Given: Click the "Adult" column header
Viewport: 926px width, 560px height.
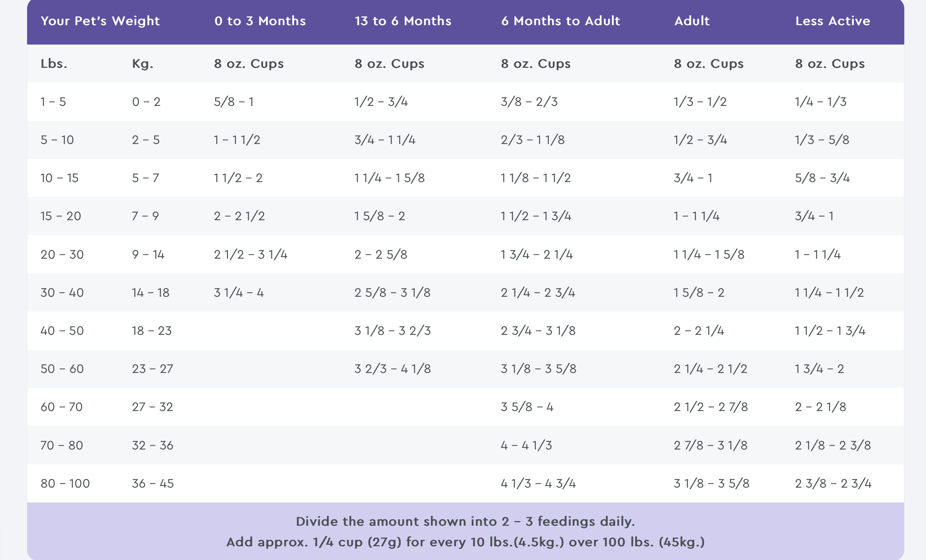Looking at the screenshot, I should [x=692, y=21].
